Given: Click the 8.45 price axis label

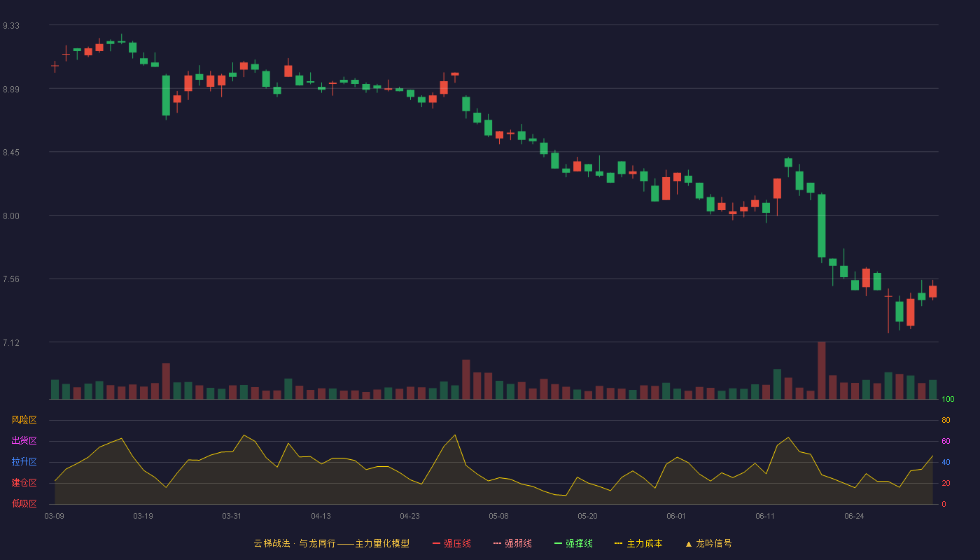Looking at the screenshot, I should [11, 152].
